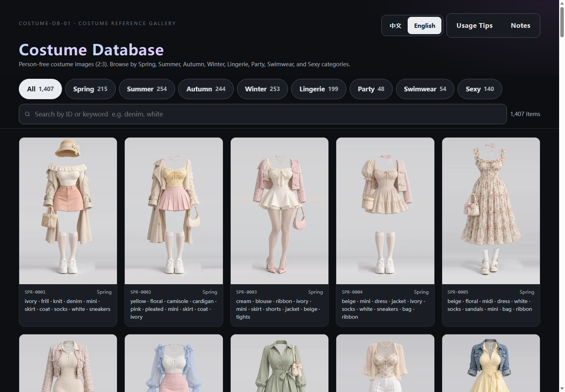This screenshot has width=565, height=392.
Task: Click the SPR-0004 ID label
Action: pyautogui.click(x=352, y=292)
